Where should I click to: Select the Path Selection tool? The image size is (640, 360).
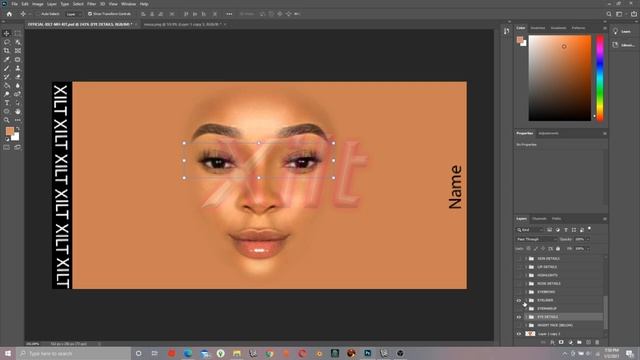click(x=18, y=103)
